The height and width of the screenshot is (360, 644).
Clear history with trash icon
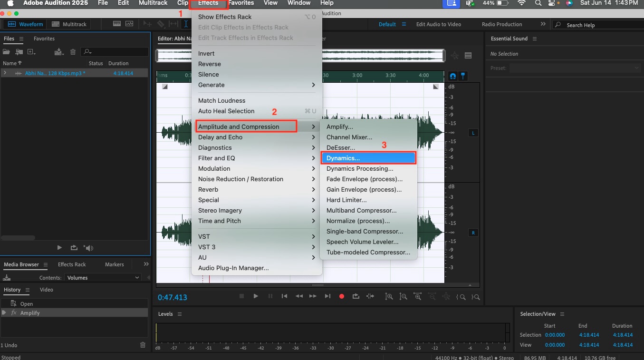pyautogui.click(x=143, y=345)
